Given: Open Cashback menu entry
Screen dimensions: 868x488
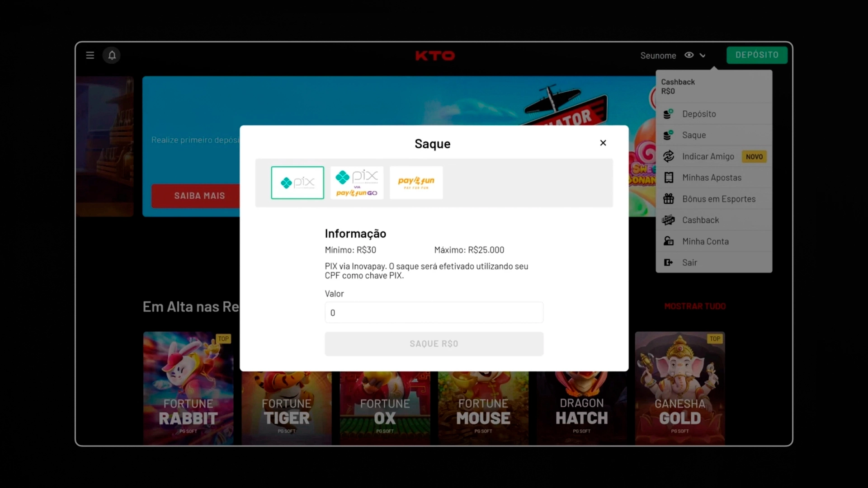Looking at the screenshot, I should (x=700, y=220).
